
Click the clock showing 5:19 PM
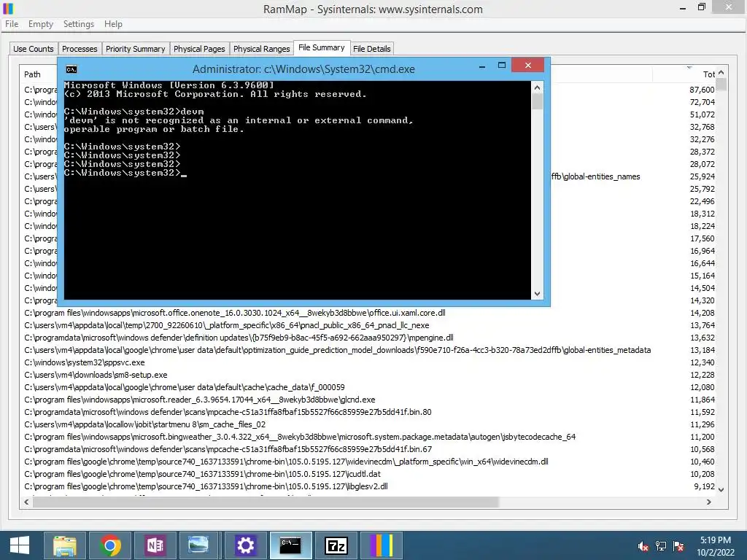coord(716,540)
